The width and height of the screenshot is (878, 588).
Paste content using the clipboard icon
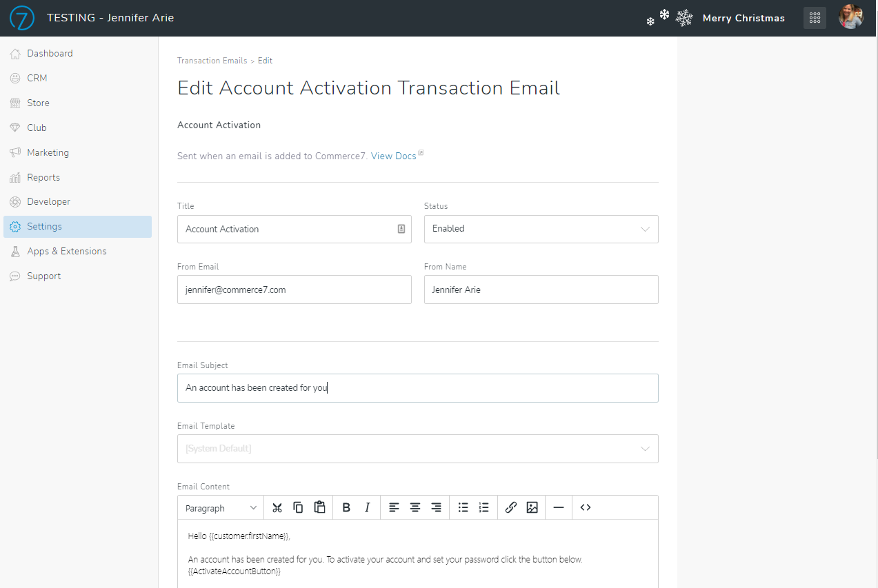pos(319,507)
